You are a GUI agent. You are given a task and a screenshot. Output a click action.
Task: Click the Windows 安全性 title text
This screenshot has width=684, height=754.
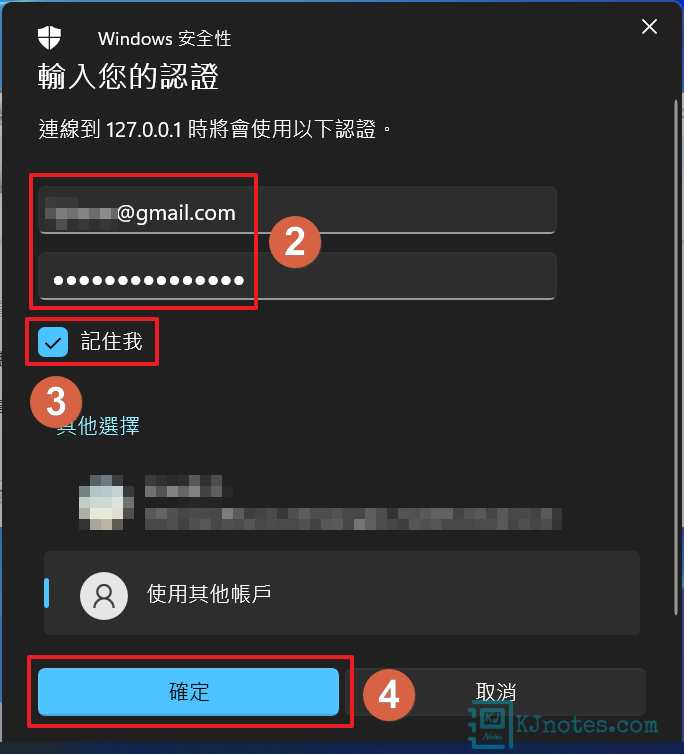(x=165, y=39)
